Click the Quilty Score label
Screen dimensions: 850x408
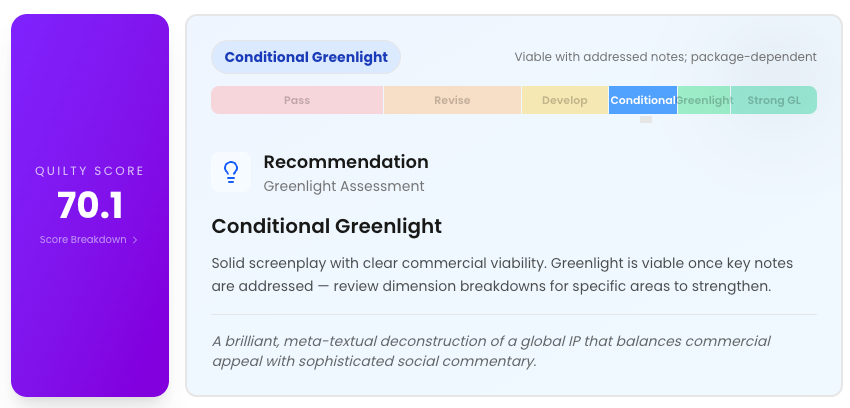[90, 171]
